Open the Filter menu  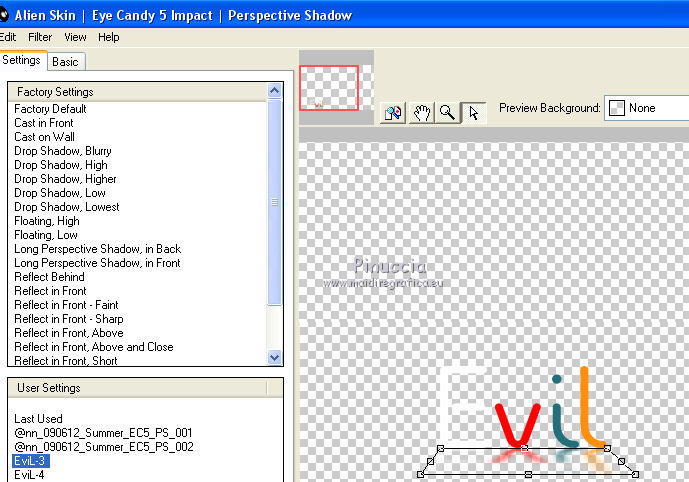[40, 37]
